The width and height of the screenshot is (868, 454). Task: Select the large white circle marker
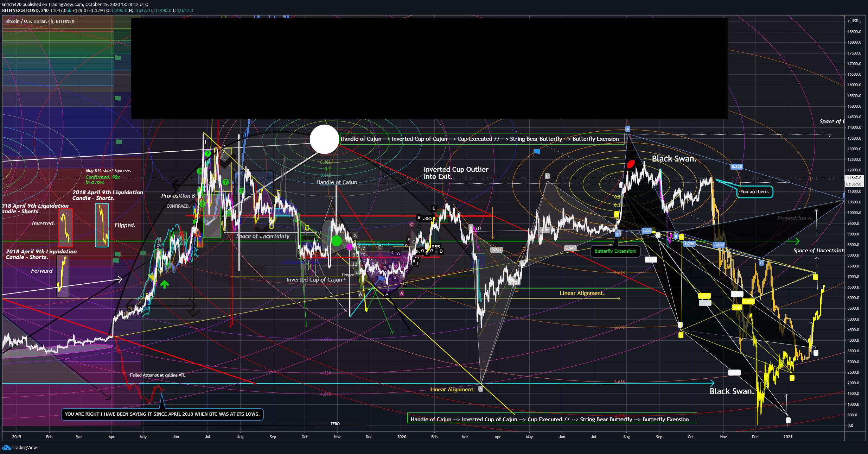click(x=324, y=139)
